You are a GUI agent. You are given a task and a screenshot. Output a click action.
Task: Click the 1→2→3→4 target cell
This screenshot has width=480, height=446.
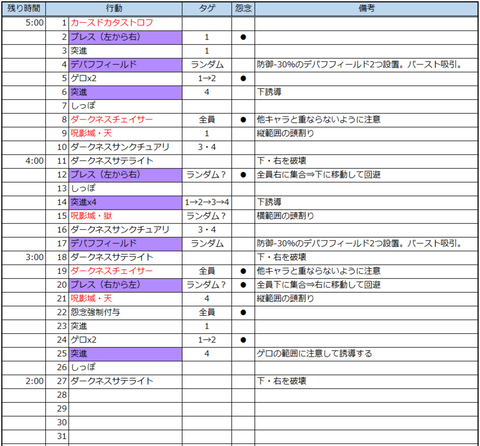click(207, 202)
